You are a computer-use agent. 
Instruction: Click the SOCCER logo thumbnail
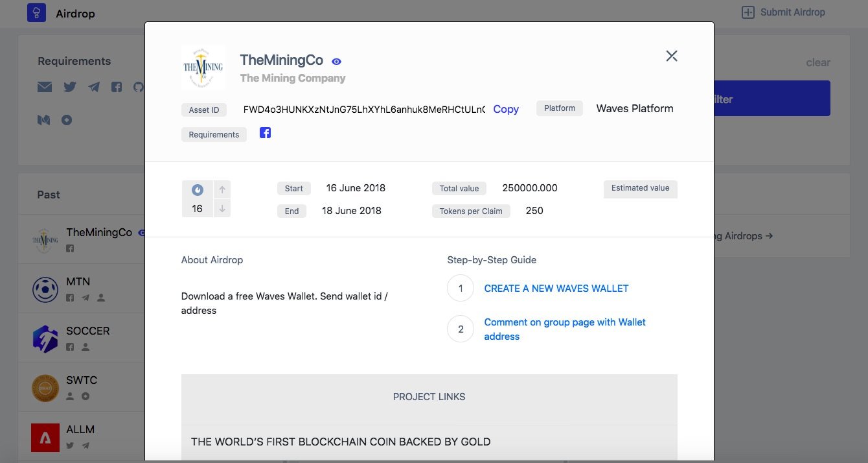coord(45,338)
